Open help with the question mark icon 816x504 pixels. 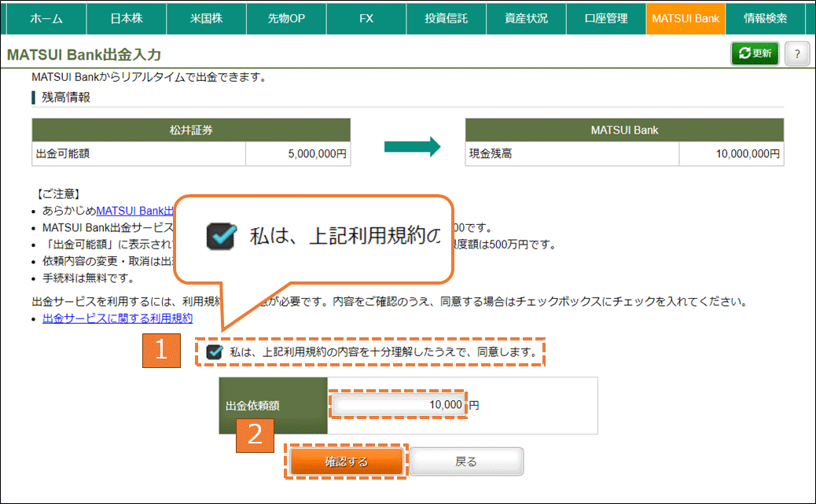796,53
